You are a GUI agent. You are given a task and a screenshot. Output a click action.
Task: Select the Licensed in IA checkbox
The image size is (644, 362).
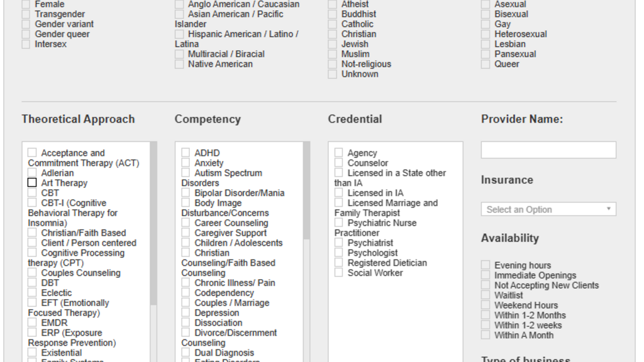coord(338,192)
